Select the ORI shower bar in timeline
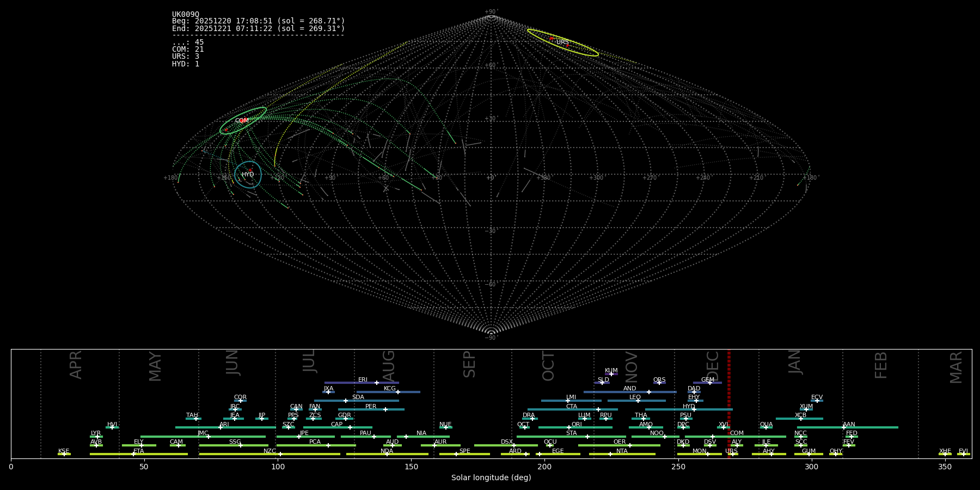This screenshot has height=490, width=980. pyautogui.click(x=575, y=427)
